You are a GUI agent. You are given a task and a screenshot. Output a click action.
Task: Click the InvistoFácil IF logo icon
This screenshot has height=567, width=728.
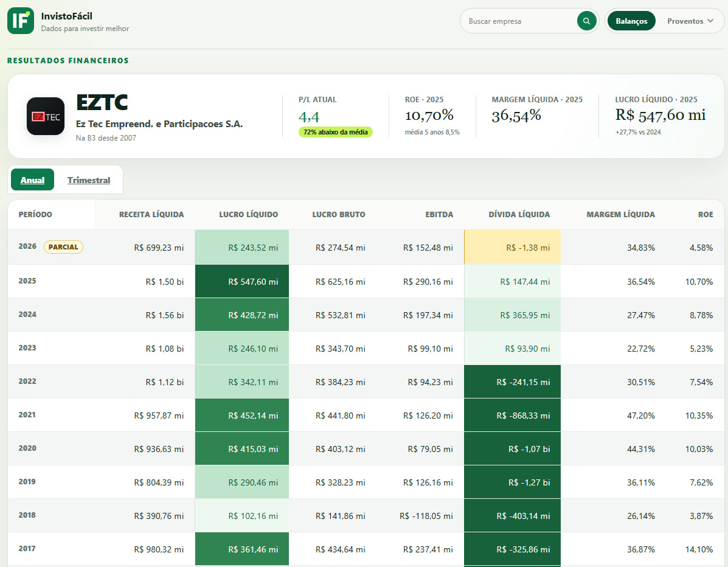(x=21, y=21)
